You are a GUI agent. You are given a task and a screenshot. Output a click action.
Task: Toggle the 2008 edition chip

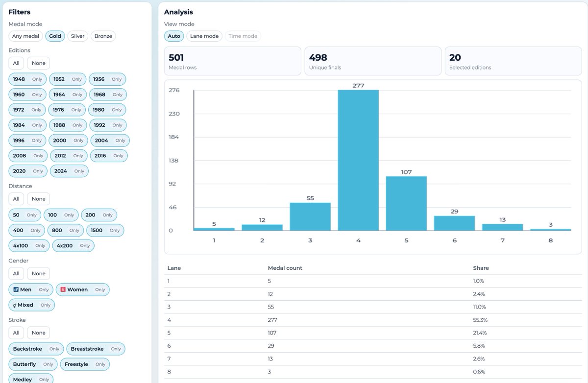click(x=20, y=156)
